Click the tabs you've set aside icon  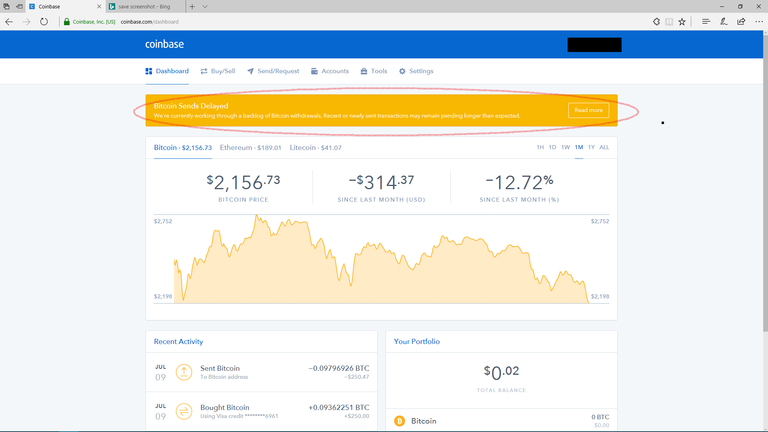(x=6, y=6)
